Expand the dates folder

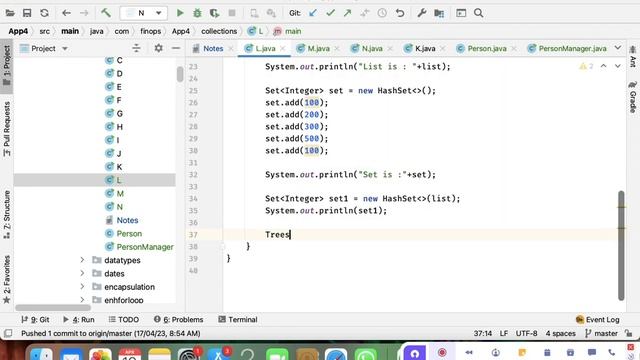pyautogui.click(x=82, y=273)
